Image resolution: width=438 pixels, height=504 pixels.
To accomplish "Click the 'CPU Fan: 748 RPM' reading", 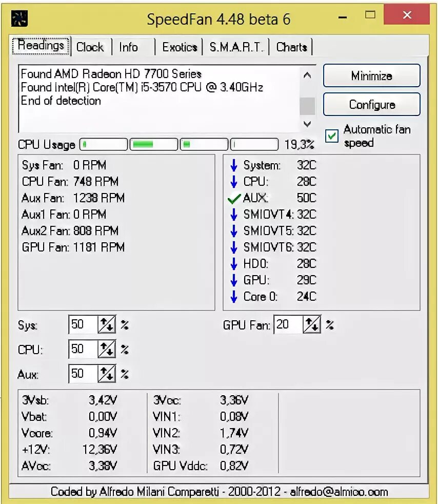I will pos(70,182).
